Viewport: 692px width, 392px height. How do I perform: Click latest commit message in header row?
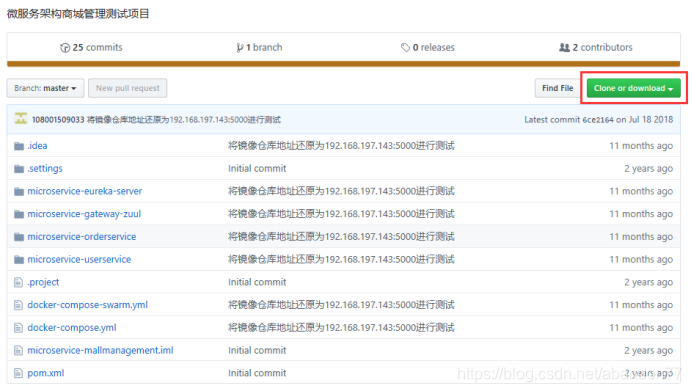click(x=184, y=120)
